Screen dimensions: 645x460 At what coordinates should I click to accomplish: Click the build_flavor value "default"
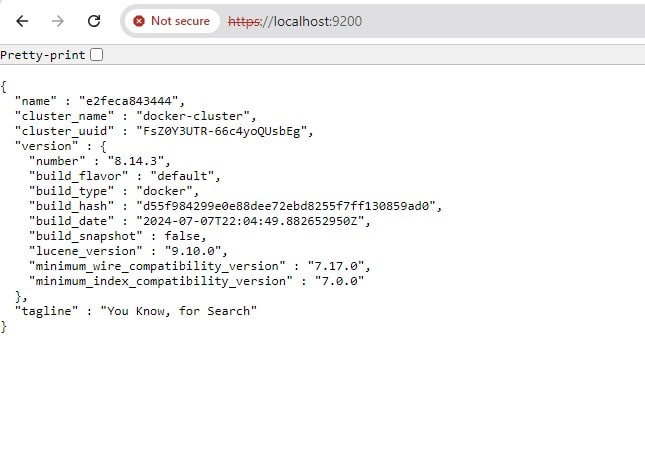182,176
